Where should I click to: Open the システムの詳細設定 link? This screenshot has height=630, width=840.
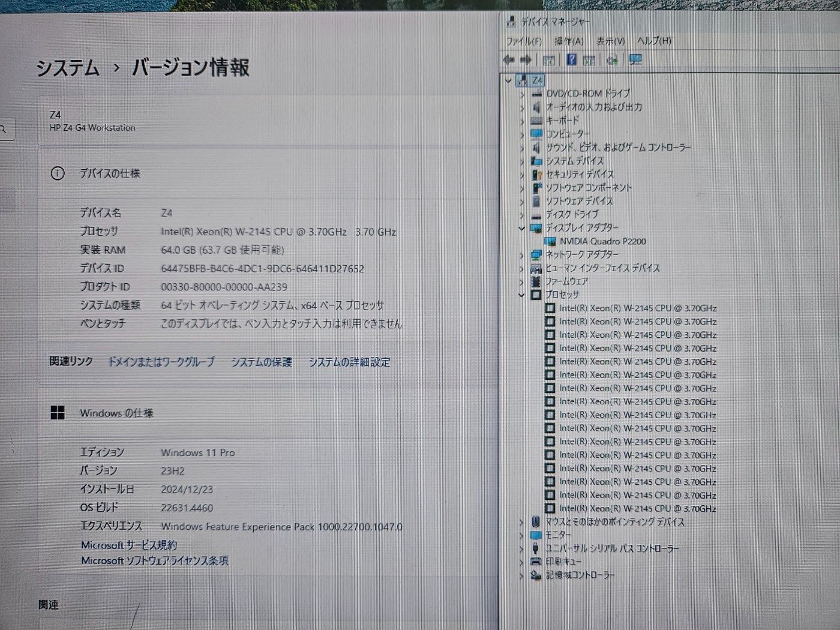click(349, 362)
